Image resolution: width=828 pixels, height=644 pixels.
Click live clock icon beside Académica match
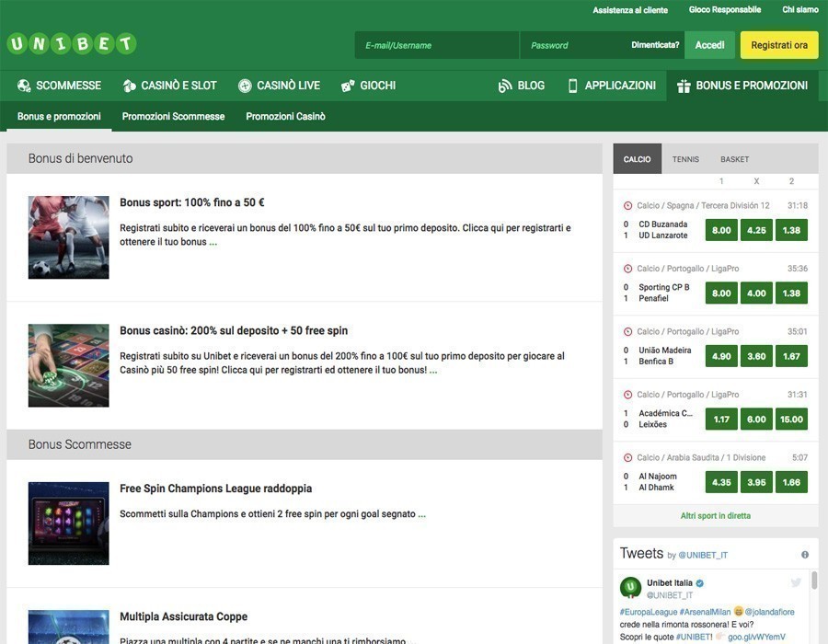(627, 395)
